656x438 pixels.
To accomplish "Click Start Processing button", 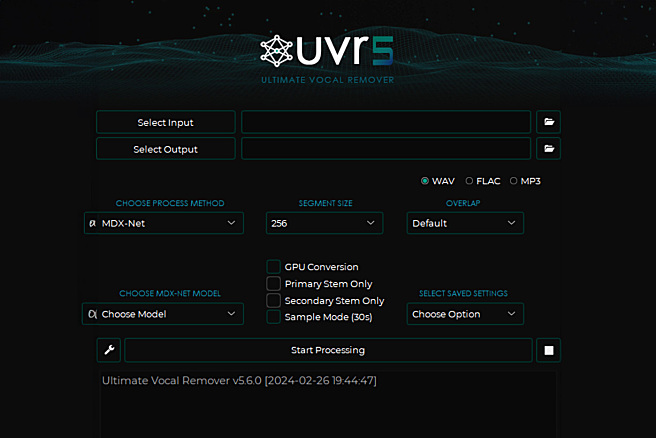I will click(x=328, y=350).
